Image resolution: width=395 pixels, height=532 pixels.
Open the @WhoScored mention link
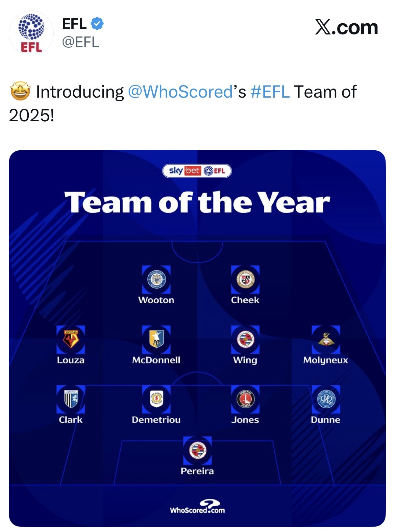(x=180, y=92)
